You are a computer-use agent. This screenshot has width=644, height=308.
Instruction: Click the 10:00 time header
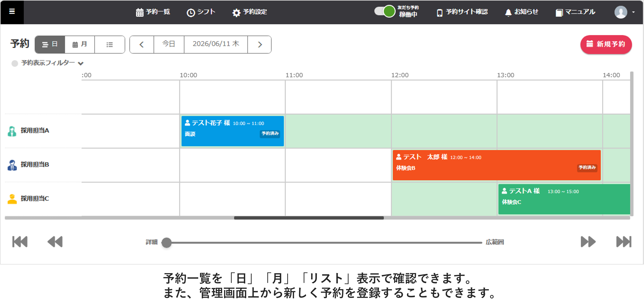pyautogui.click(x=188, y=75)
